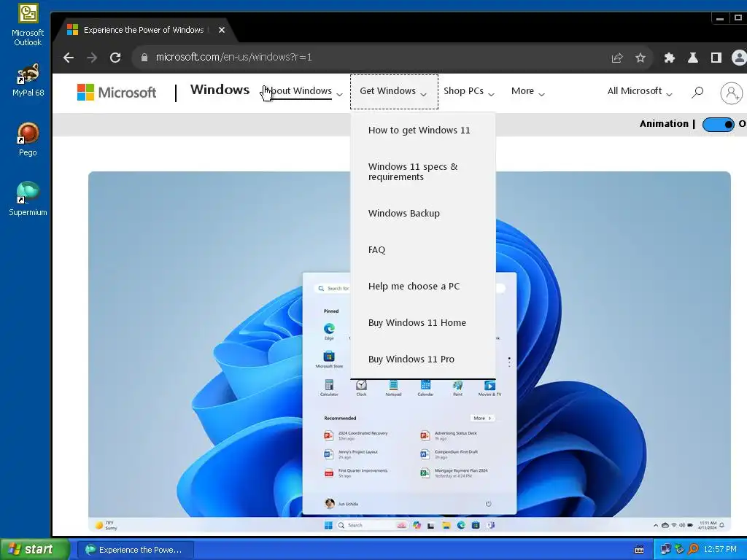This screenshot has width=747, height=560.
Task: Collapse the Get Windows dropdown
Action: click(394, 91)
